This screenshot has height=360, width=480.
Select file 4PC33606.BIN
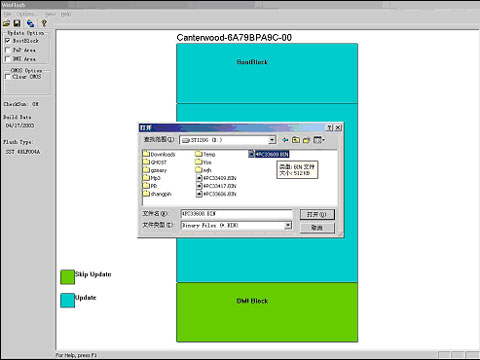coord(216,194)
